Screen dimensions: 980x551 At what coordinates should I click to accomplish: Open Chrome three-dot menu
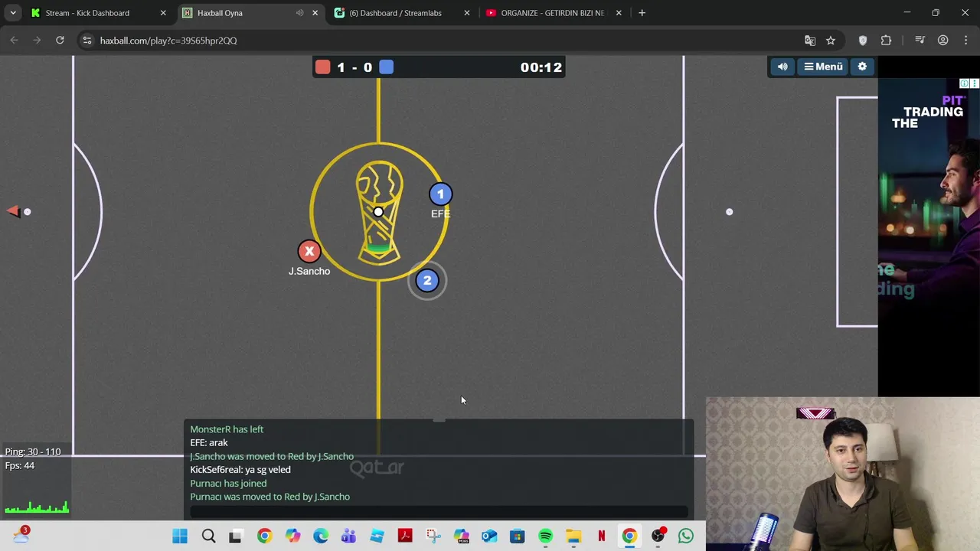(966, 41)
